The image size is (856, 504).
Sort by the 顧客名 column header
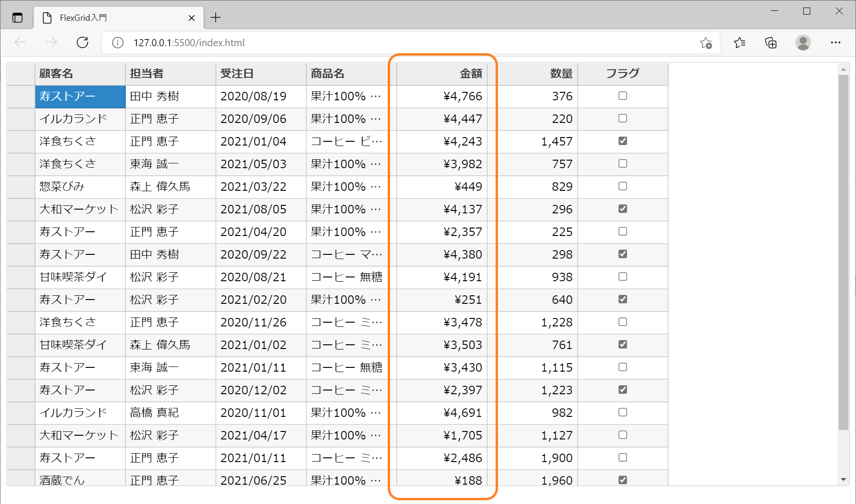[80, 74]
